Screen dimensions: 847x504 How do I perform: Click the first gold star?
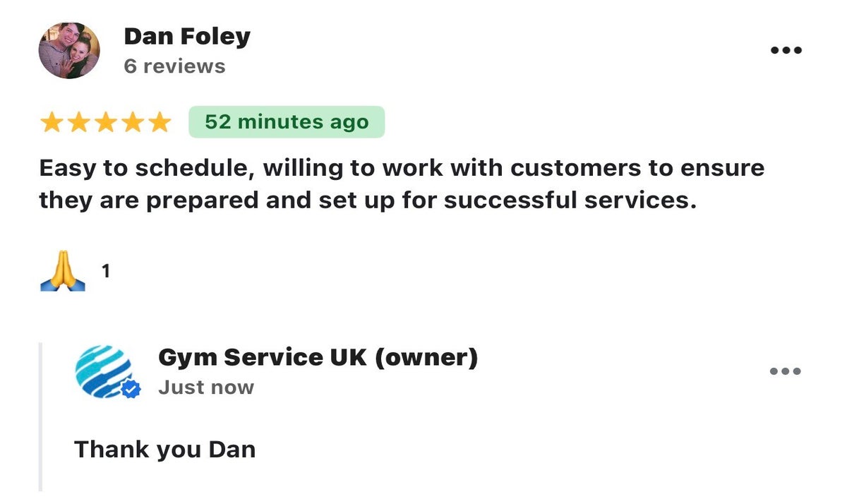tap(52, 122)
